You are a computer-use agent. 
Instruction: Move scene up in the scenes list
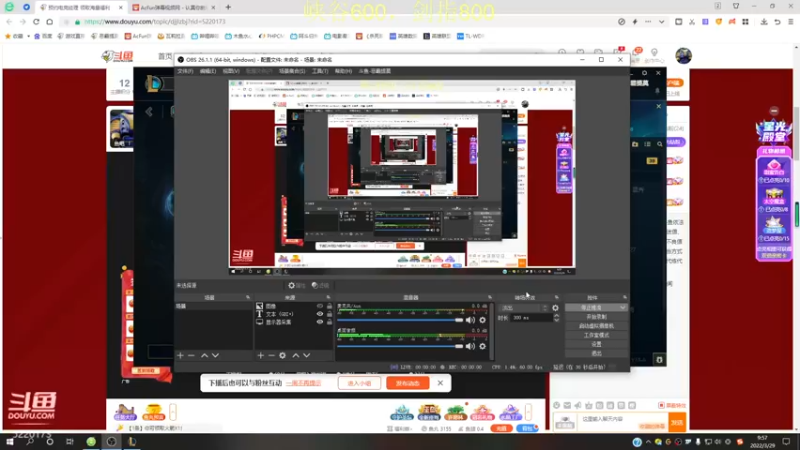[x=204, y=355]
